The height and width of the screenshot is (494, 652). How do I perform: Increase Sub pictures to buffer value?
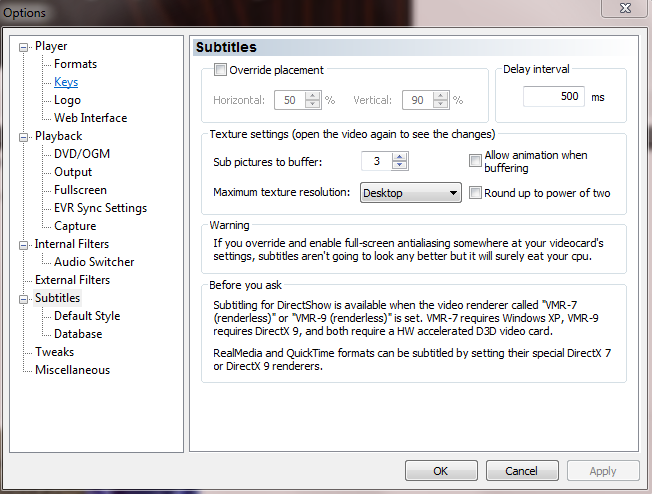click(x=400, y=157)
